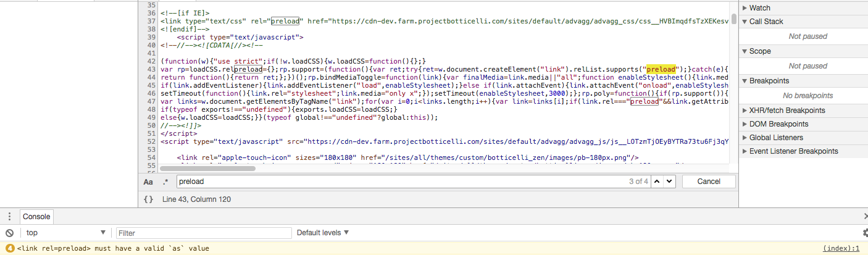Toggle regex search option
The width and height of the screenshot is (868, 255).
tap(165, 182)
